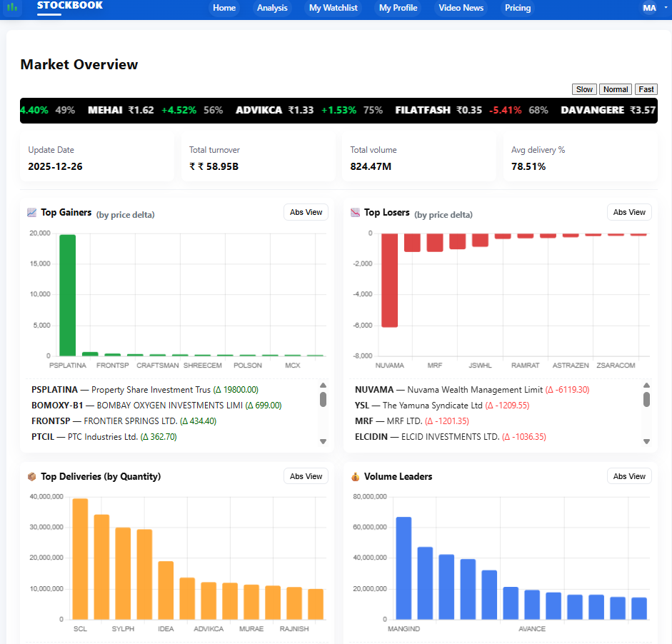
Task: Click MEHAI in the ticker
Action: click(105, 110)
